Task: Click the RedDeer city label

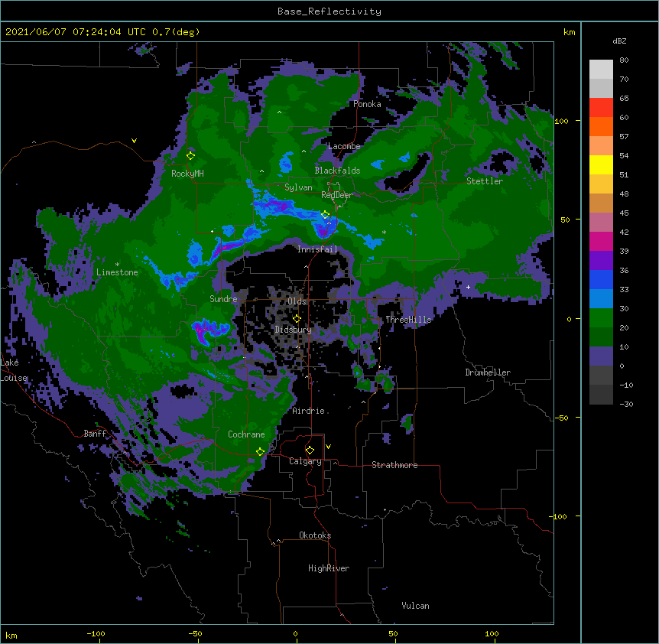Action: click(337, 195)
